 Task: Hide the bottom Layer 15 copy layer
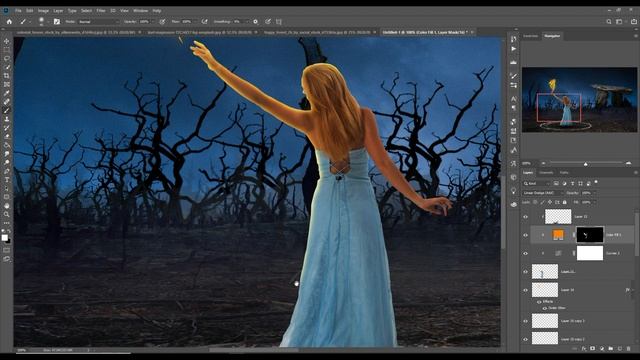point(526,339)
